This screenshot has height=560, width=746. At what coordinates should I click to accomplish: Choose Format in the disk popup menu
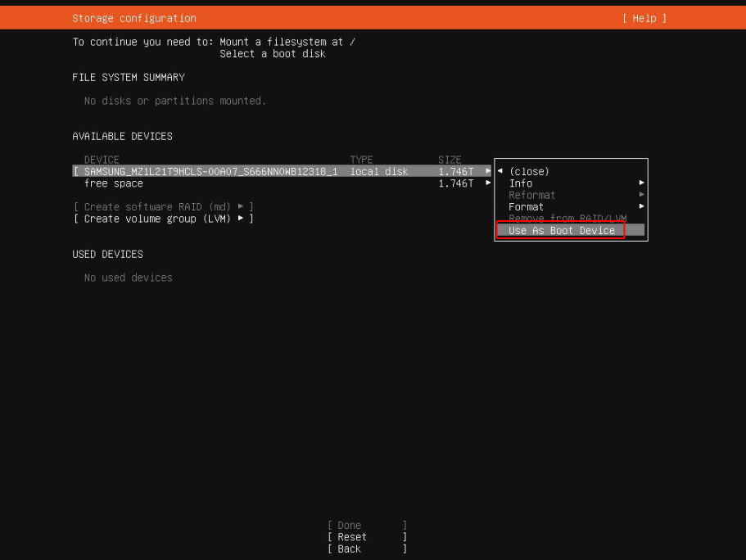pyautogui.click(x=527, y=207)
